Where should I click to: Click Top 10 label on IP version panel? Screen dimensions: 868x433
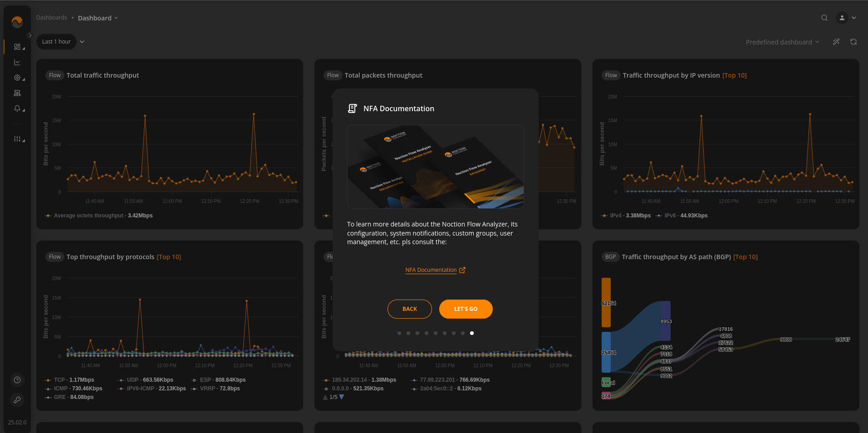coord(735,75)
